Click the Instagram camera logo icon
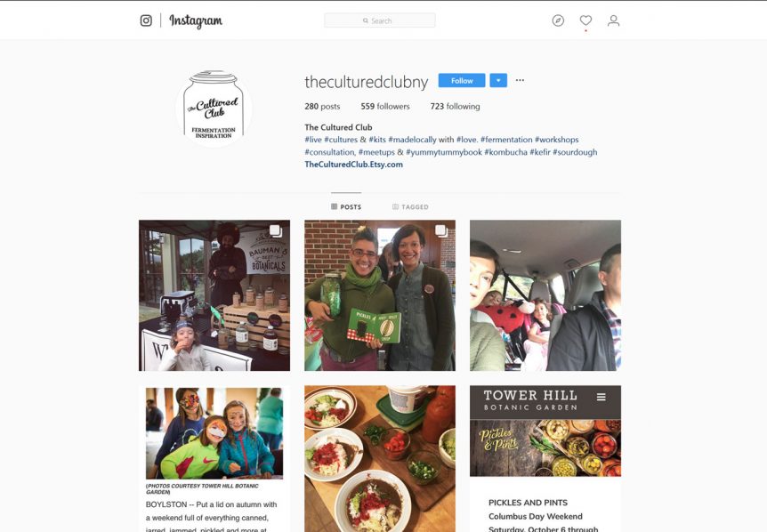The width and height of the screenshot is (767, 532). coord(146,20)
